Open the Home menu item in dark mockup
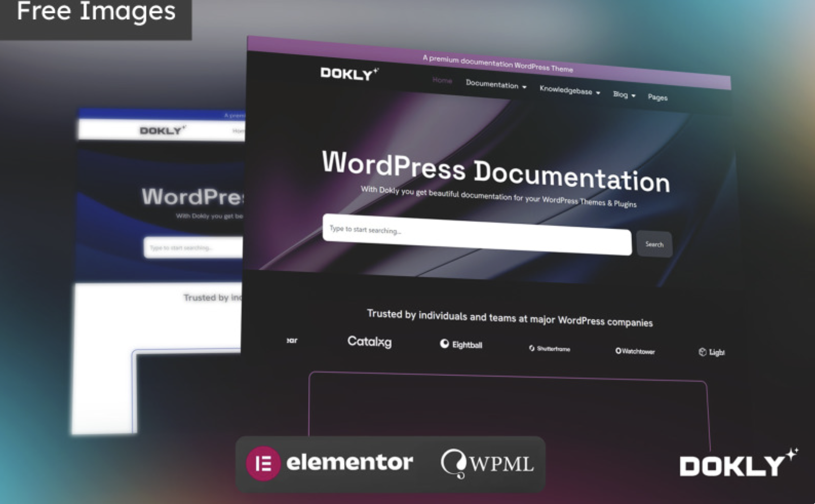 [x=442, y=80]
